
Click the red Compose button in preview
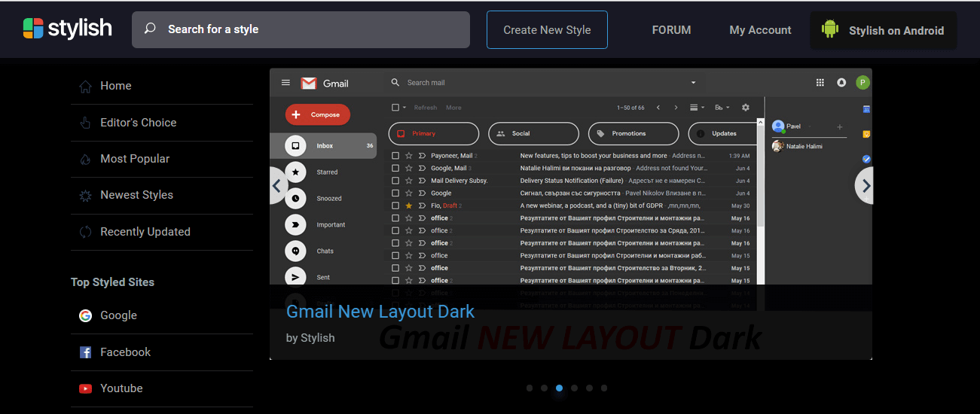pos(318,114)
